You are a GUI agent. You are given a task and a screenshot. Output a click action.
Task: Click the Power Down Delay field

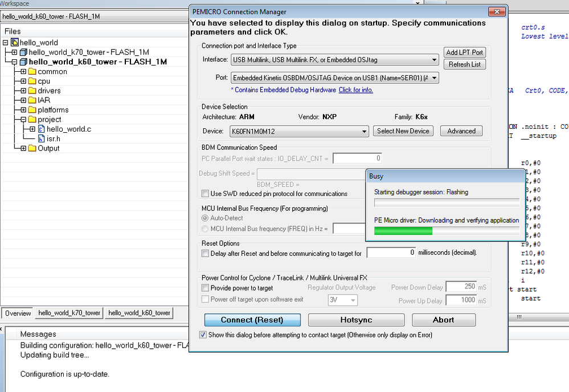(461, 287)
